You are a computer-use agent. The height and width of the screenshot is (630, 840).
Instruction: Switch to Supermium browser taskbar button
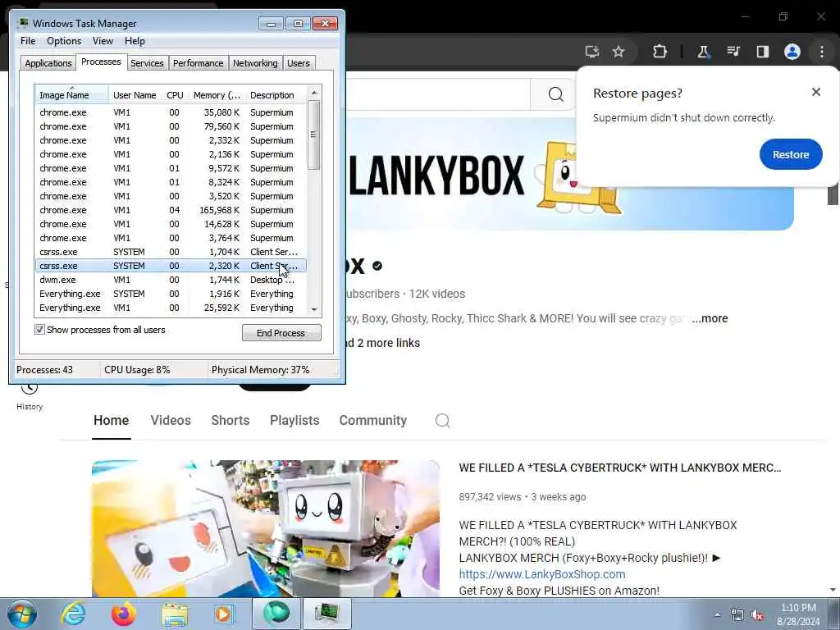click(x=276, y=614)
